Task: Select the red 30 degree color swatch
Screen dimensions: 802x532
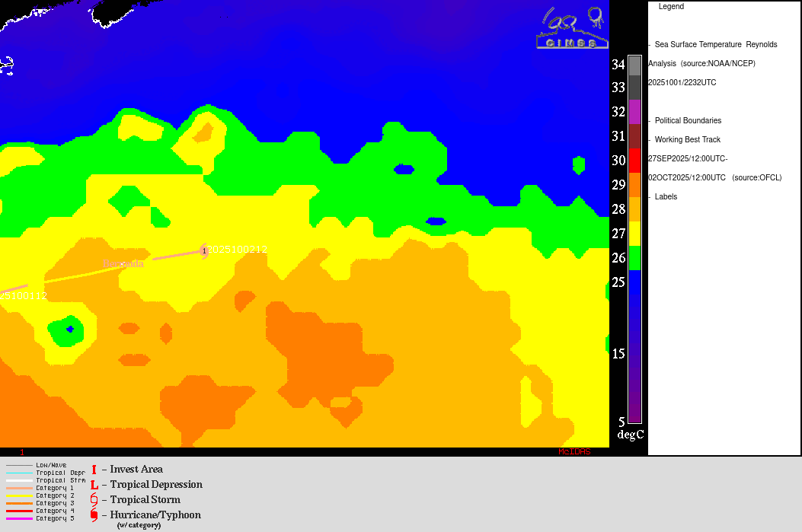Action: click(634, 161)
